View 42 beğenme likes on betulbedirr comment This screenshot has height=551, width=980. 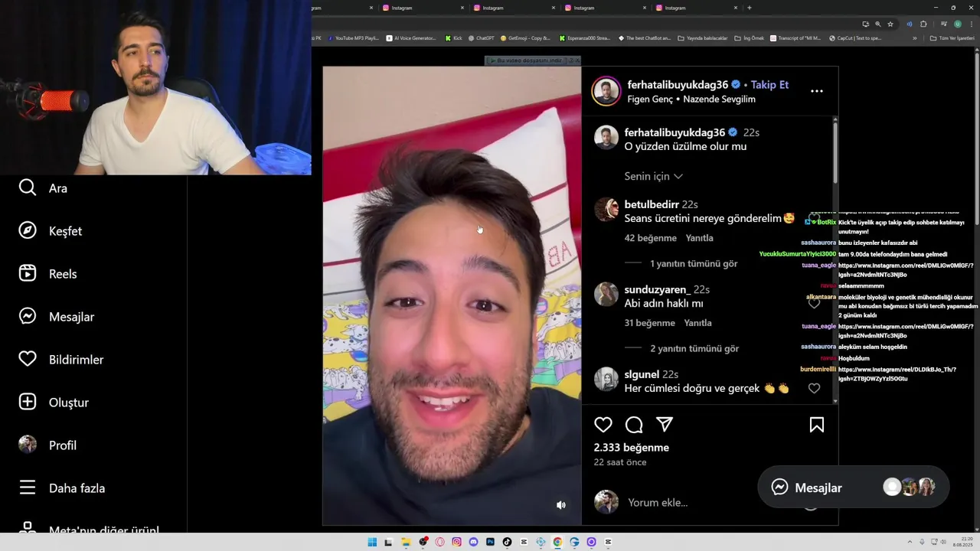(650, 238)
